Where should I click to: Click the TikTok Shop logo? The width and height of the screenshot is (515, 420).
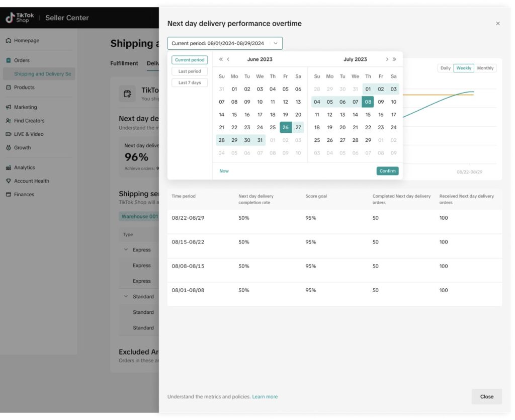pos(20,18)
